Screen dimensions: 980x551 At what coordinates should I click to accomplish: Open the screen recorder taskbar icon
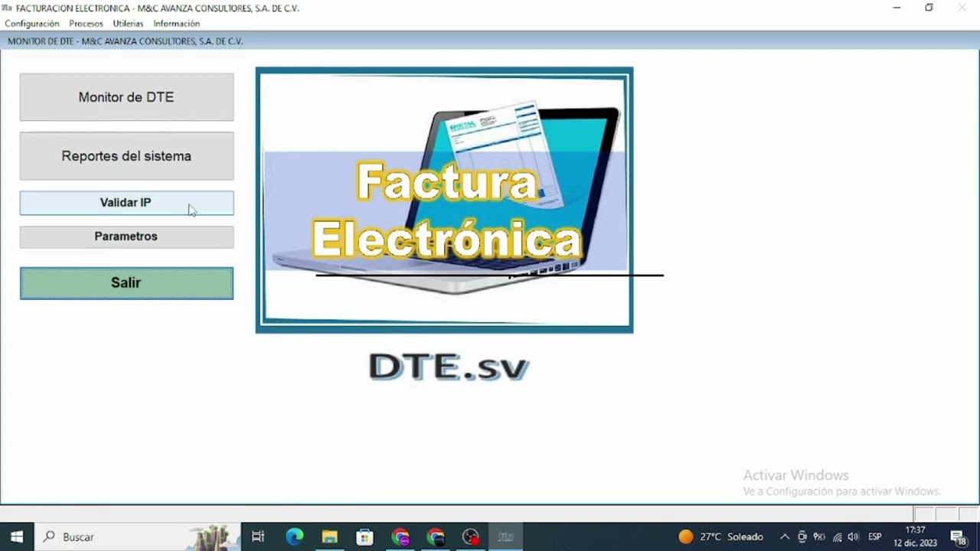(x=471, y=537)
